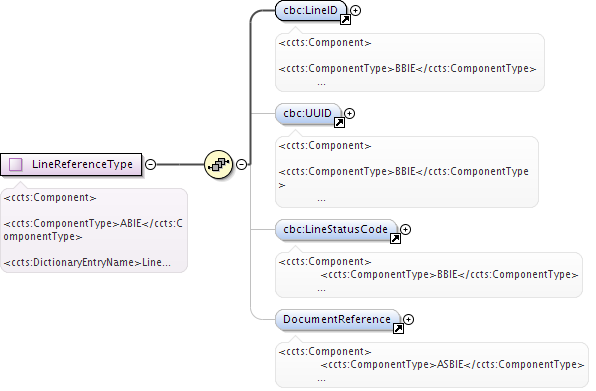Open reference arrow on cbc:LineID
Viewport: 596px width, 391px height.
pyautogui.click(x=345, y=19)
